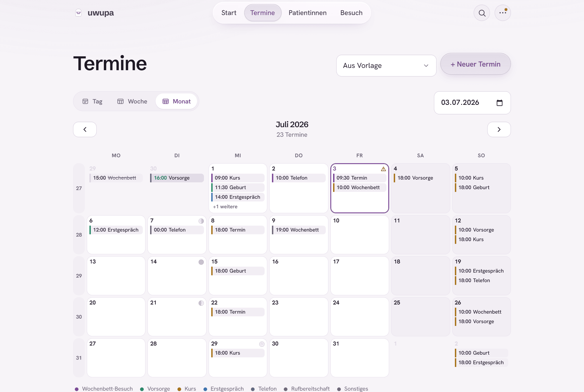Click the amber Kurs legend dot
Viewport: 584px width, 392px height.
[179, 389]
